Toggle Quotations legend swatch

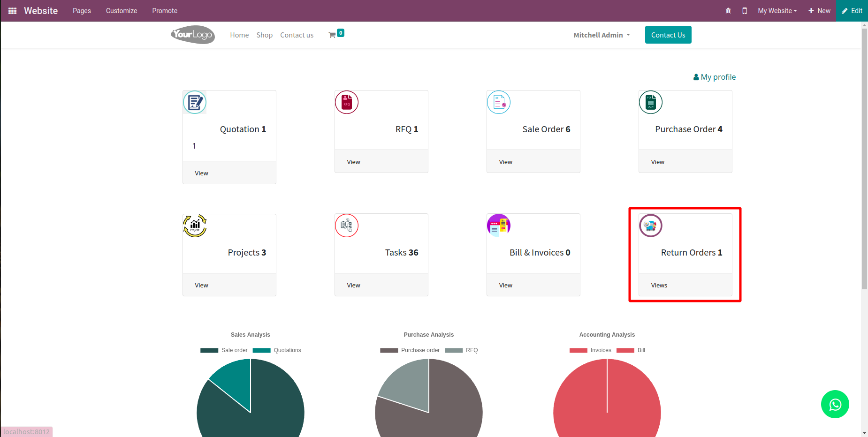[x=261, y=350]
